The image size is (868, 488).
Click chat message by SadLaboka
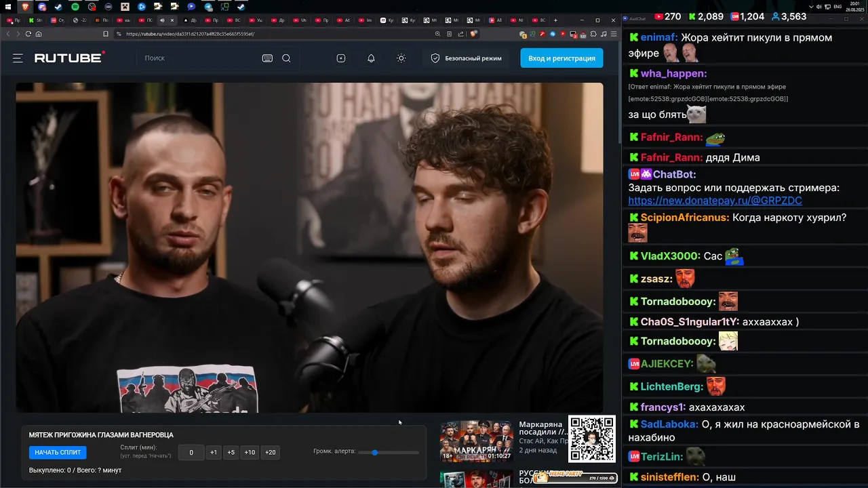744,430
